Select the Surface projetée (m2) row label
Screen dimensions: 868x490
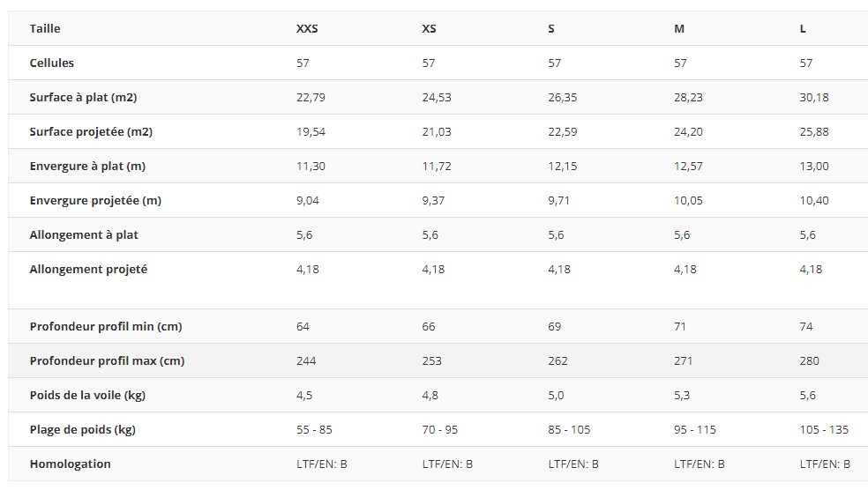click(91, 132)
